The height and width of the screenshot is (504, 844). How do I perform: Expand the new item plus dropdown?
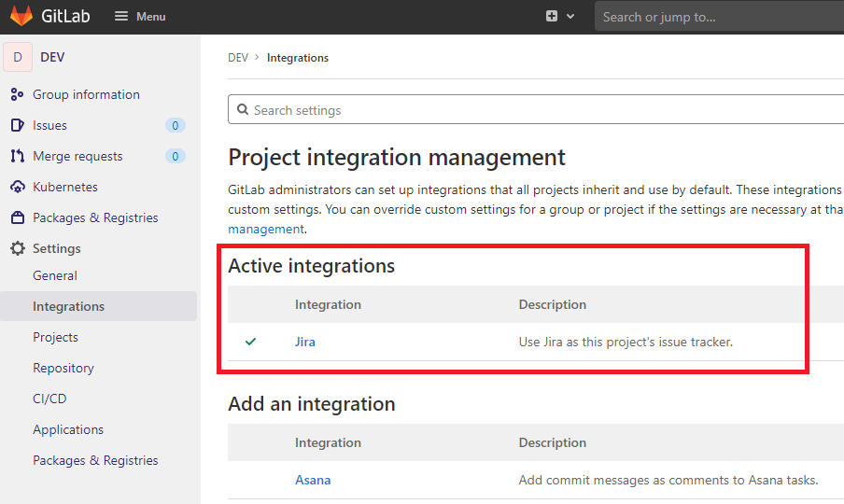pos(559,17)
